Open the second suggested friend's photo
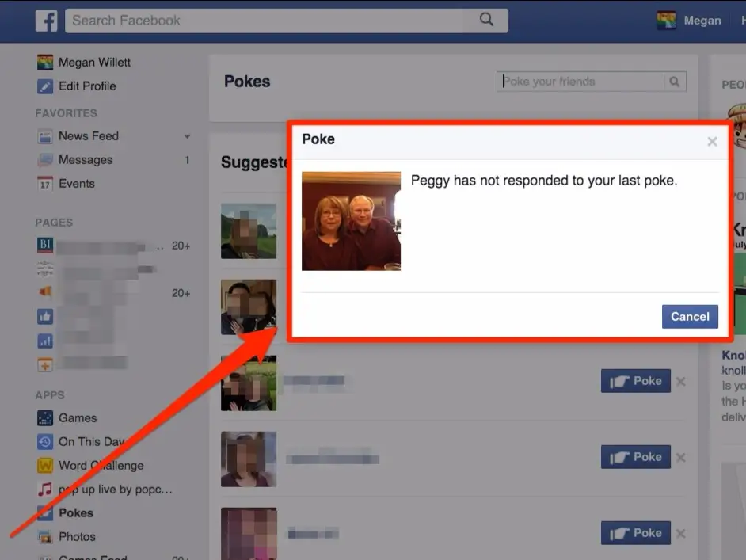Image resolution: width=746 pixels, height=560 pixels. [249, 307]
